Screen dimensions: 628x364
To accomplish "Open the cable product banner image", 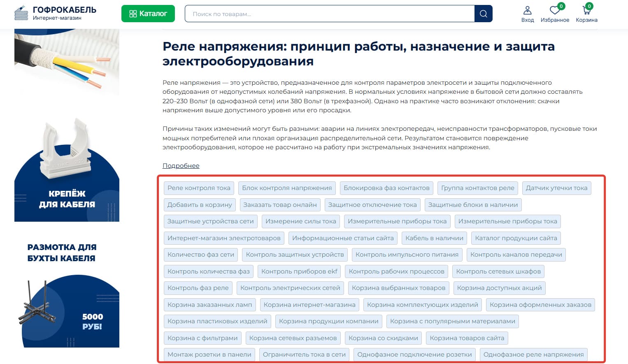I will click(x=67, y=62).
